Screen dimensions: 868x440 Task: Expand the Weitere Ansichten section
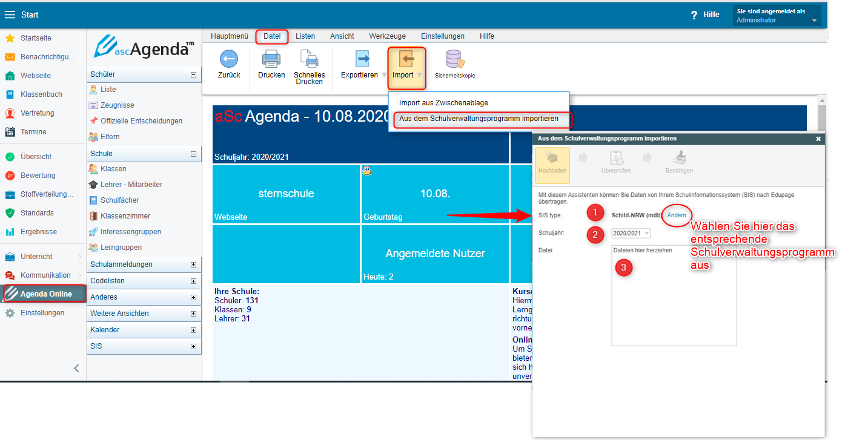click(x=193, y=314)
